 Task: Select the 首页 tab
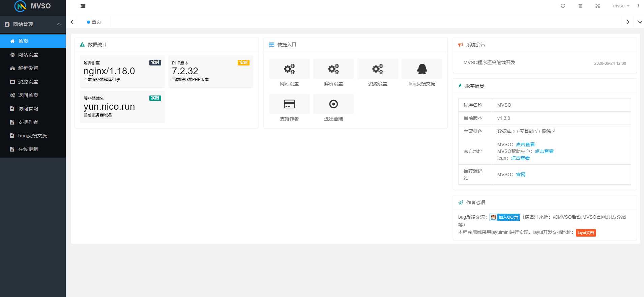point(94,22)
